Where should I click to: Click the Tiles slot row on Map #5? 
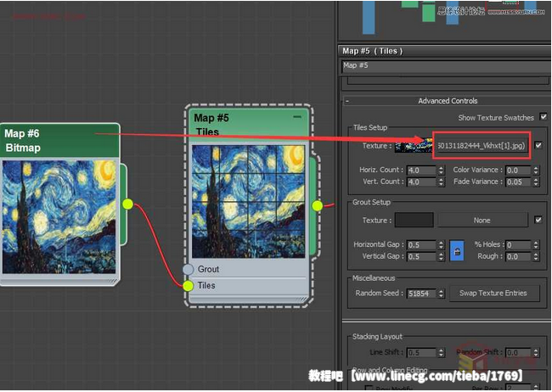click(x=249, y=286)
